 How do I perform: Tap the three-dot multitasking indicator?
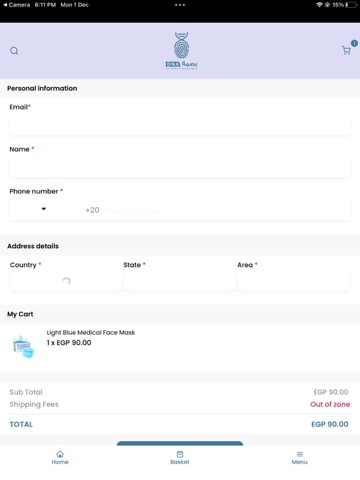pyautogui.click(x=180, y=5)
